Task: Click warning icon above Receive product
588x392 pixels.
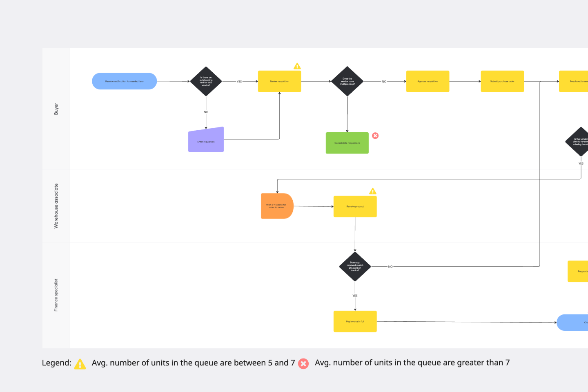Action: (x=373, y=191)
